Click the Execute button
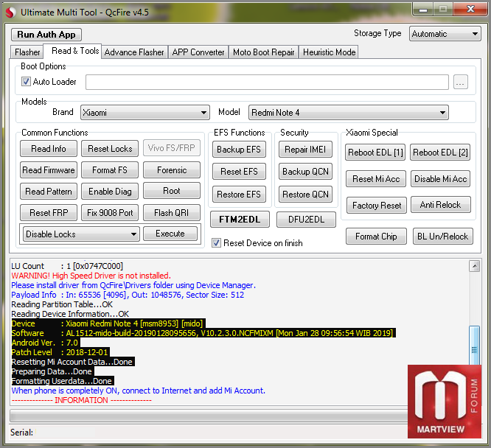 click(170, 234)
